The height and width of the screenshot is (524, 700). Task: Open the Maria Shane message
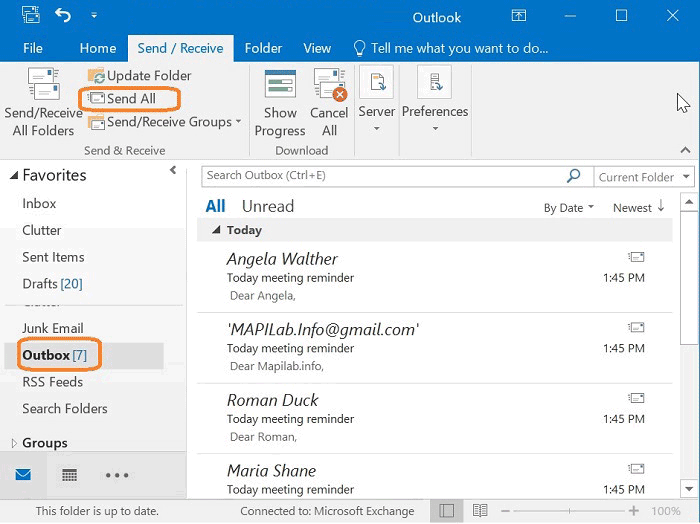(435, 477)
